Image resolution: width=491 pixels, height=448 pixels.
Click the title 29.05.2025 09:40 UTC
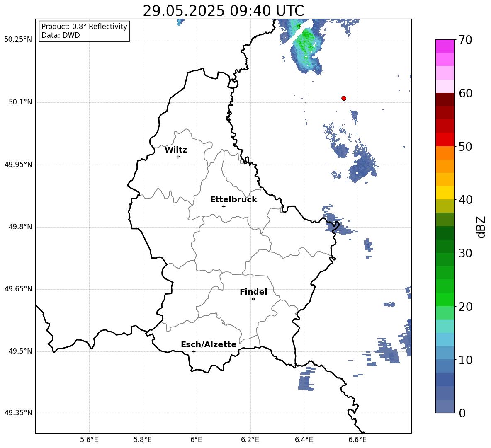[x=223, y=11]
